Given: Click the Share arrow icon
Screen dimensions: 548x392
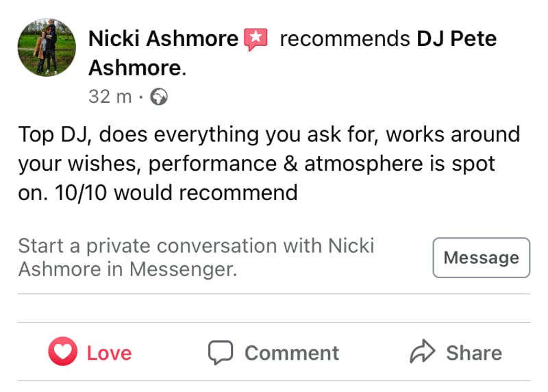Looking at the screenshot, I should point(422,353).
